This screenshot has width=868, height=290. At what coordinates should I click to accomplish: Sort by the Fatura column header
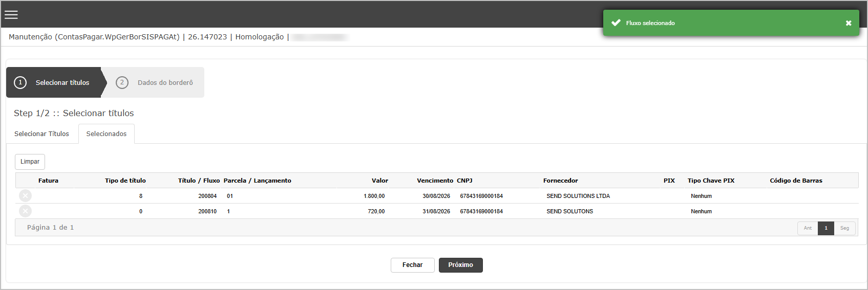point(48,181)
